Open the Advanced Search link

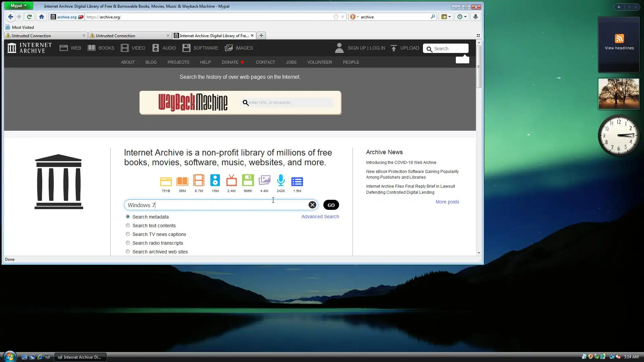(x=320, y=217)
